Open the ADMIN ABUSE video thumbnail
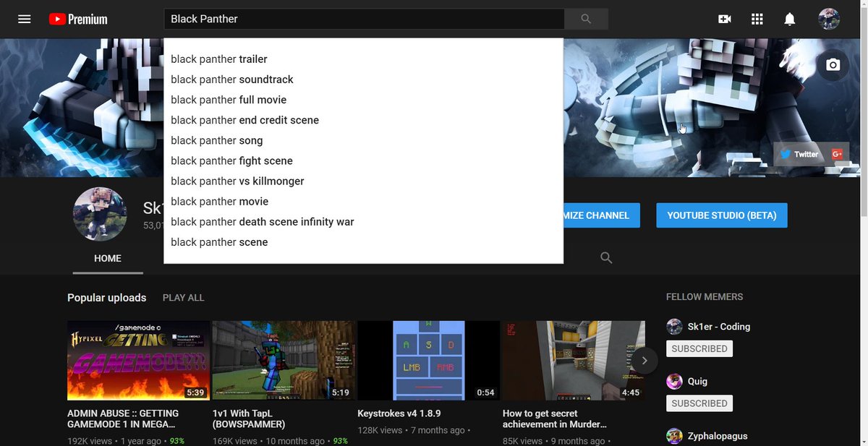The image size is (868, 446). click(x=138, y=361)
